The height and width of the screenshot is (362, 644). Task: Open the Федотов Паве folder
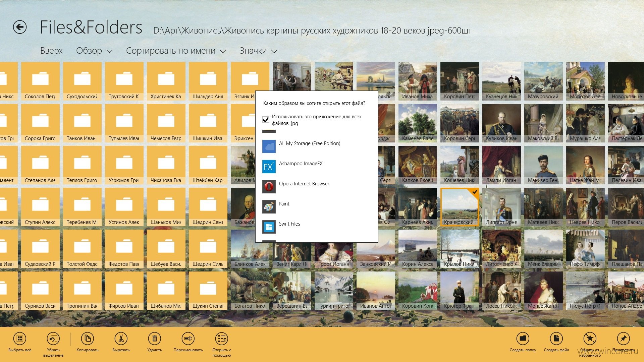124,249
